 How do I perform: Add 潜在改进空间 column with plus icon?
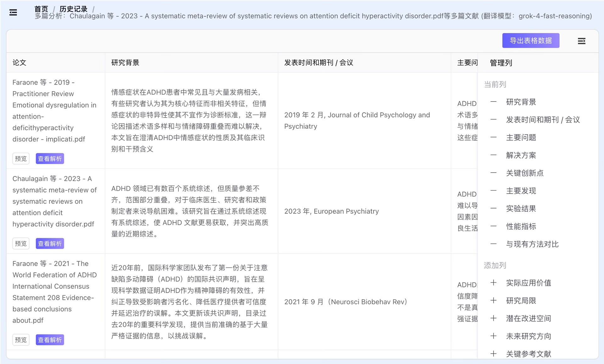(x=493, y=318)
